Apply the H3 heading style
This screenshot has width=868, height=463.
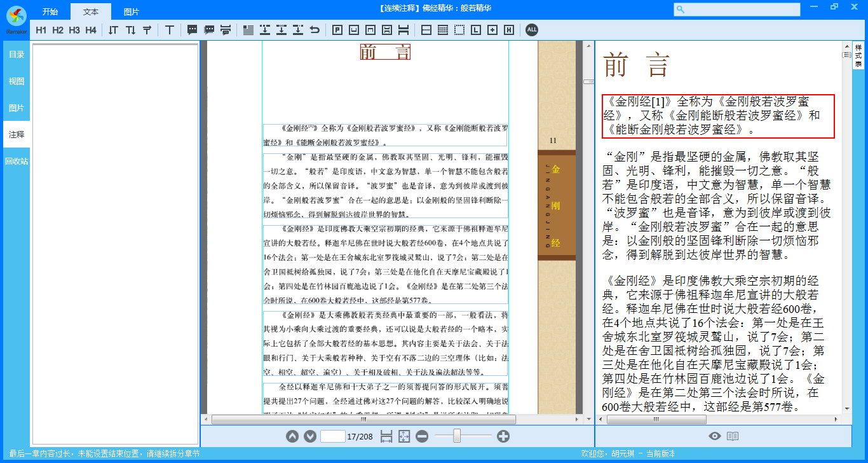pyautogui.click(x=74, y=30)
